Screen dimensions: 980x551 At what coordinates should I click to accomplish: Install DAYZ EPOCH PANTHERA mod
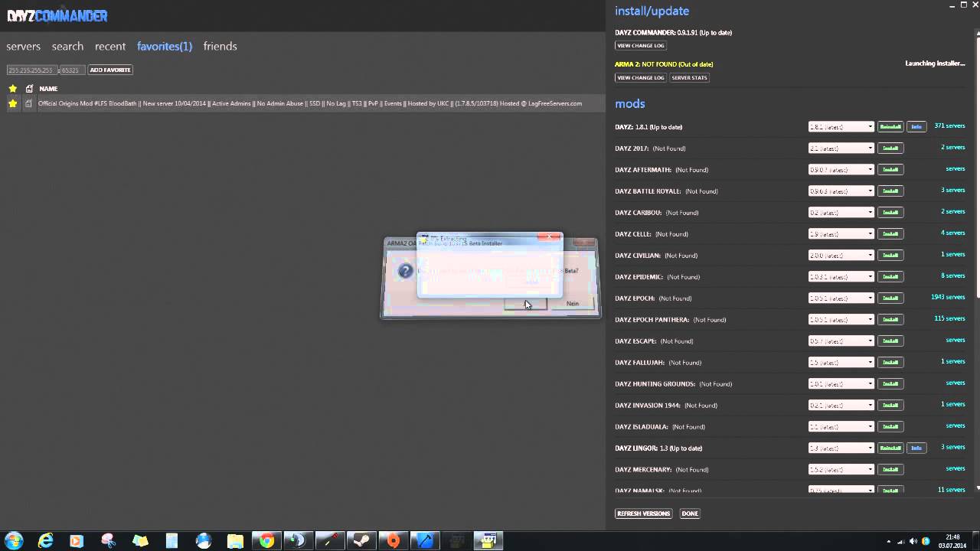pyautogui.click(x=890, y=320)
